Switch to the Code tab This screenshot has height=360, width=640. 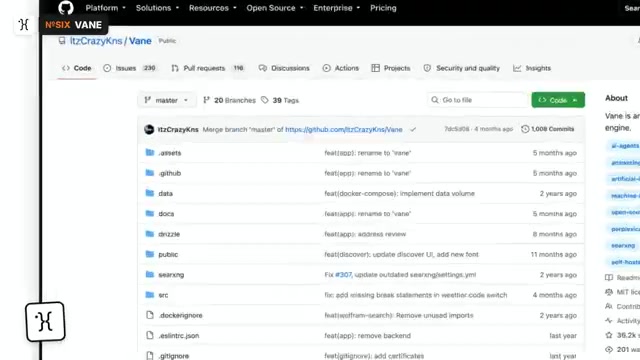coord(77,68)
